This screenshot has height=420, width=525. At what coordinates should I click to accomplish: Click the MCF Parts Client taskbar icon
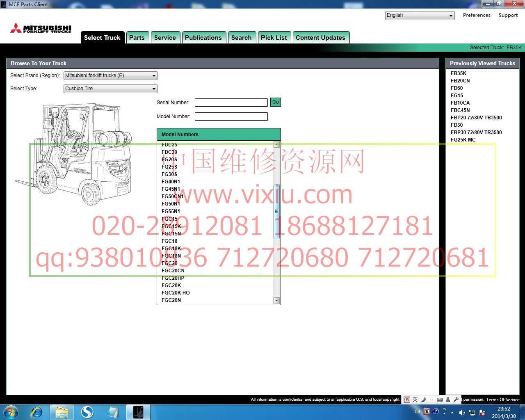pyautogui.click(x=138, y=412)
